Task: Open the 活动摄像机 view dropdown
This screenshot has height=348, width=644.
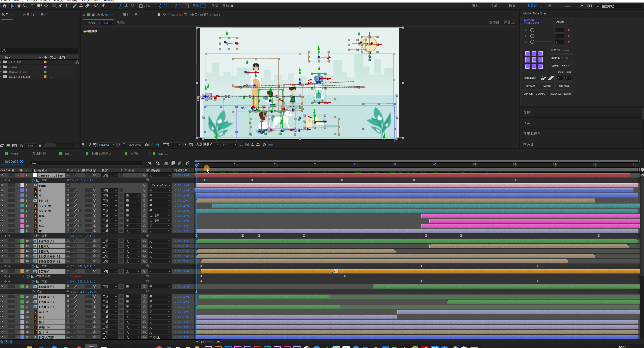Action: point(207,145)
